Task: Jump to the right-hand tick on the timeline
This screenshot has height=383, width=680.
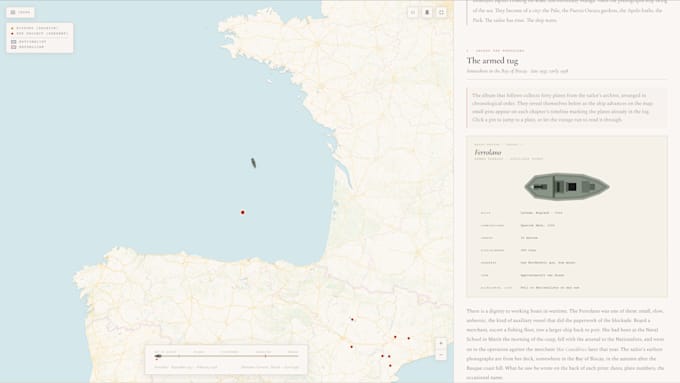Action: click(x=265, y=356)
